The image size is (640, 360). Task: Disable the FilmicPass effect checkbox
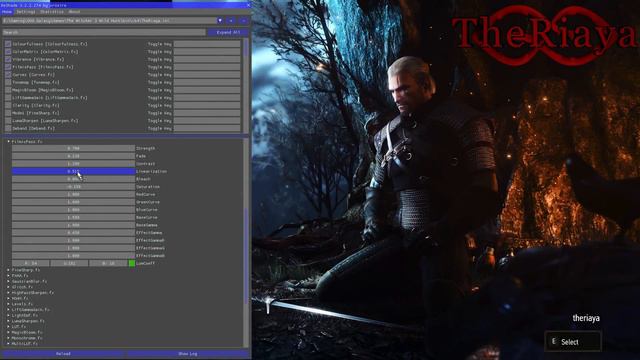click(8, 67)
